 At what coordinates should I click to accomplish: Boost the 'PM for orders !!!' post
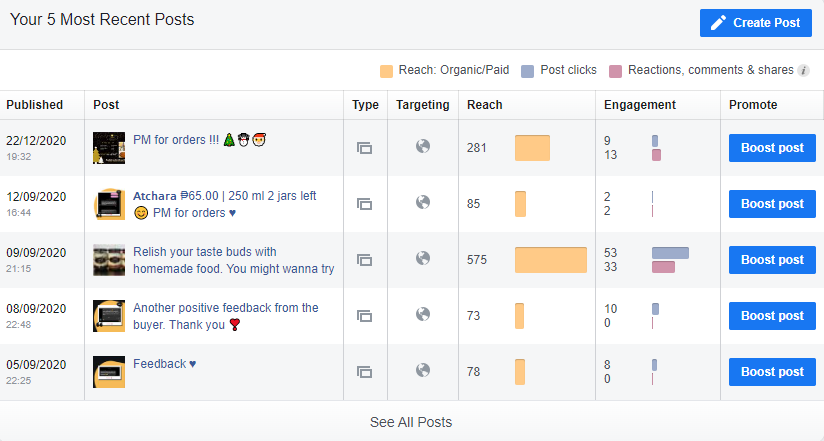click(x=772, y=148)
